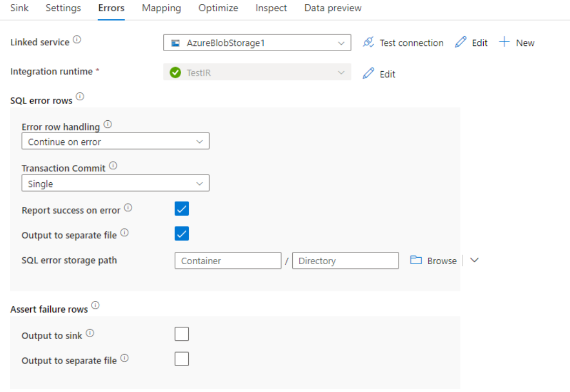Click info icon beside Assert failure rows
This screenshot has height=392, width=570.
point(95,306)
